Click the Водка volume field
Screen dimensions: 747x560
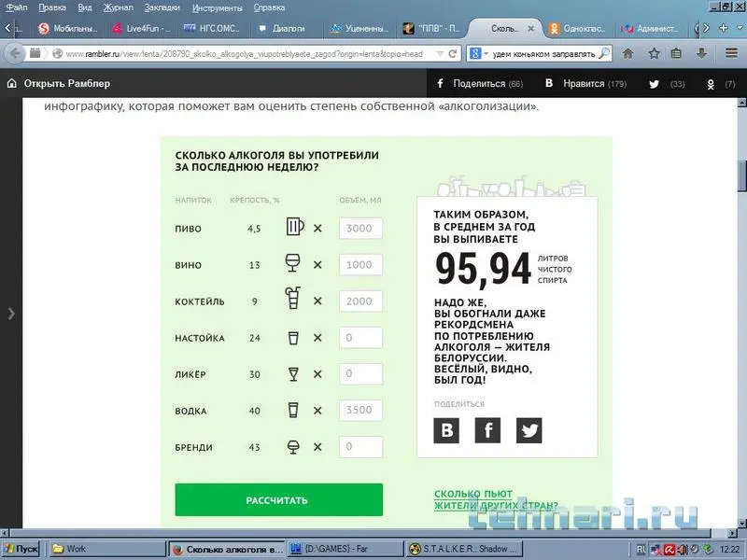[x=360, y=410]
